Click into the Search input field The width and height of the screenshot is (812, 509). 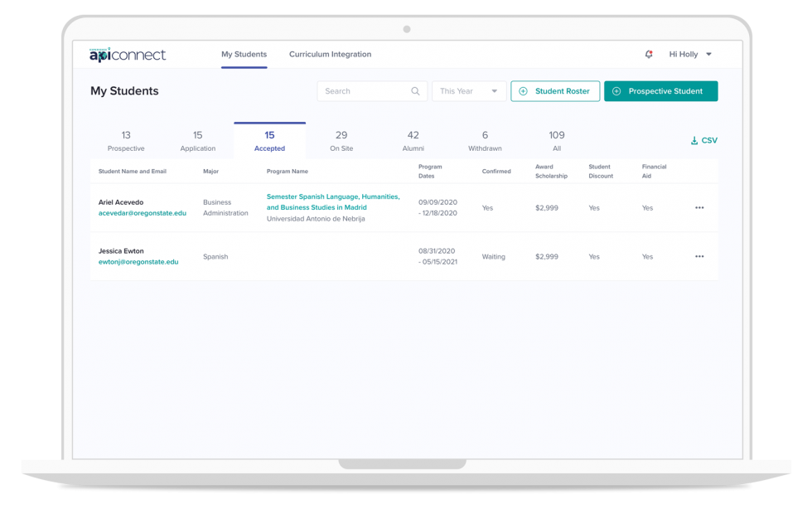tap(363, 91)
